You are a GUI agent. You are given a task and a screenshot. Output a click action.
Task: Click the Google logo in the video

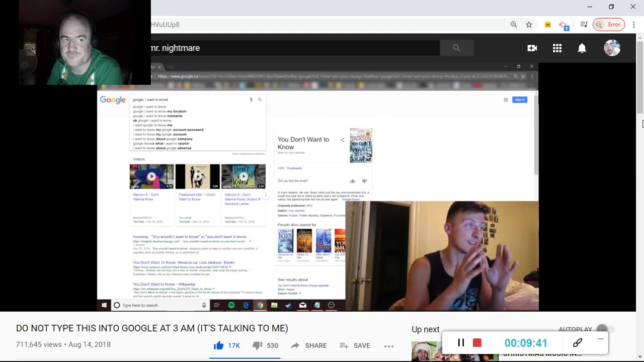113,100
